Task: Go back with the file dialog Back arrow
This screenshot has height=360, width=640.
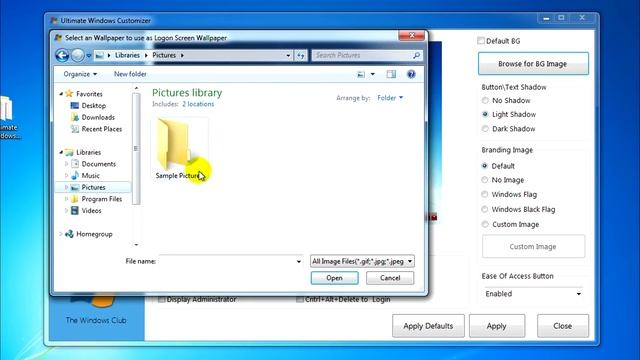Action: tap(62, 55)
